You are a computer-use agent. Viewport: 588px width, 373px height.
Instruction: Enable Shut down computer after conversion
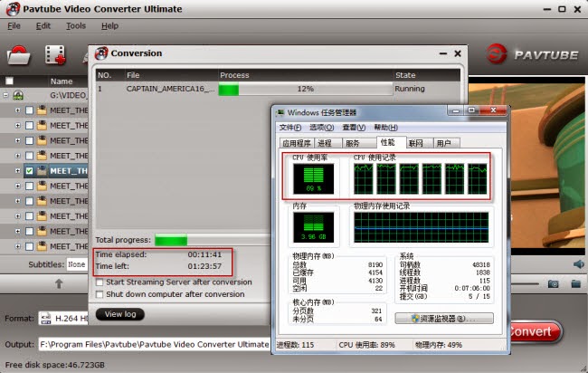(100, 294)
